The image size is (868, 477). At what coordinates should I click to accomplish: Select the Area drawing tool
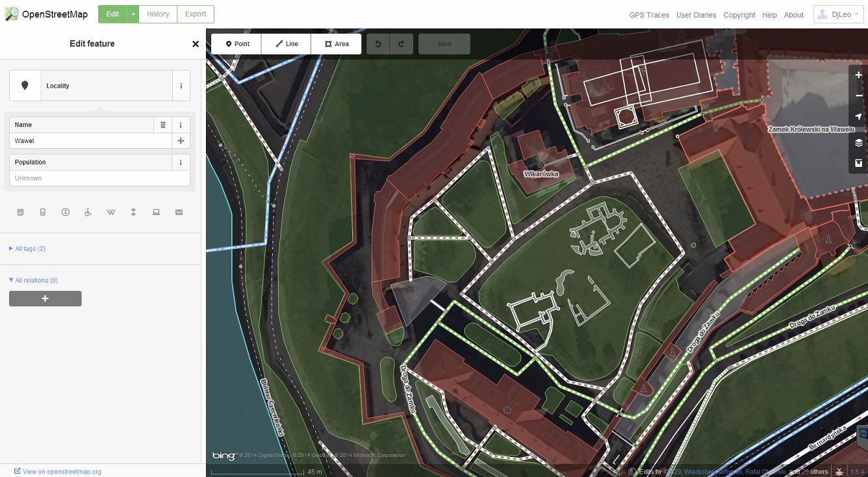point(337,44)
